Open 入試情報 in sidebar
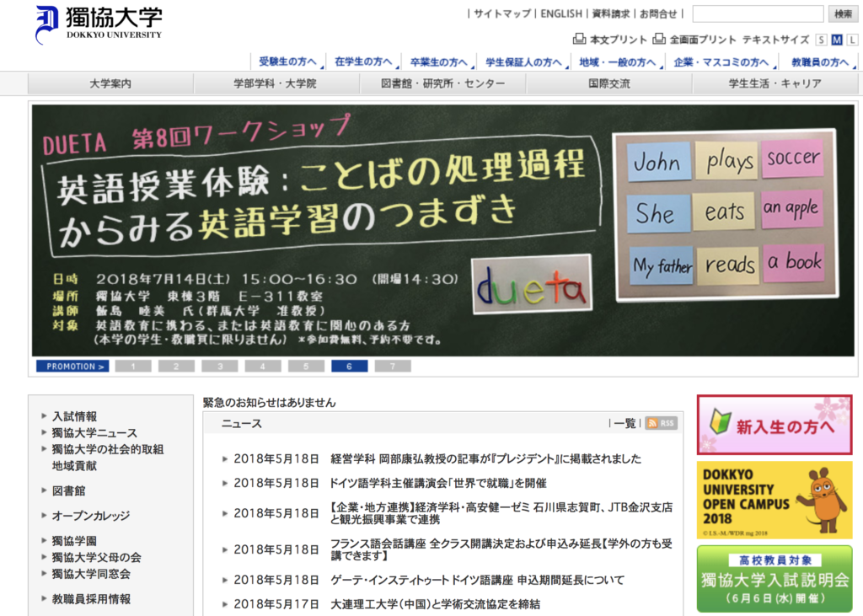The image size is (863, 616). tap(74, 416)
